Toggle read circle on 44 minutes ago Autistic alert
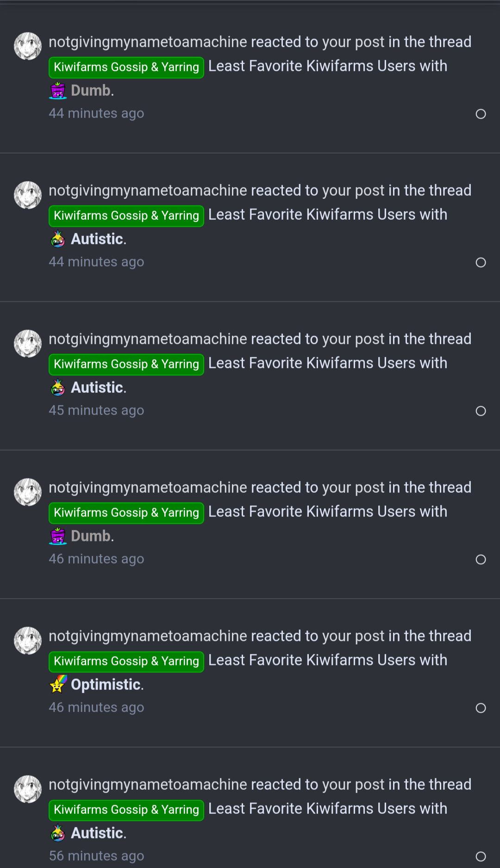The width and height of the screenshot is (500, 868). (x=481, y=262)
